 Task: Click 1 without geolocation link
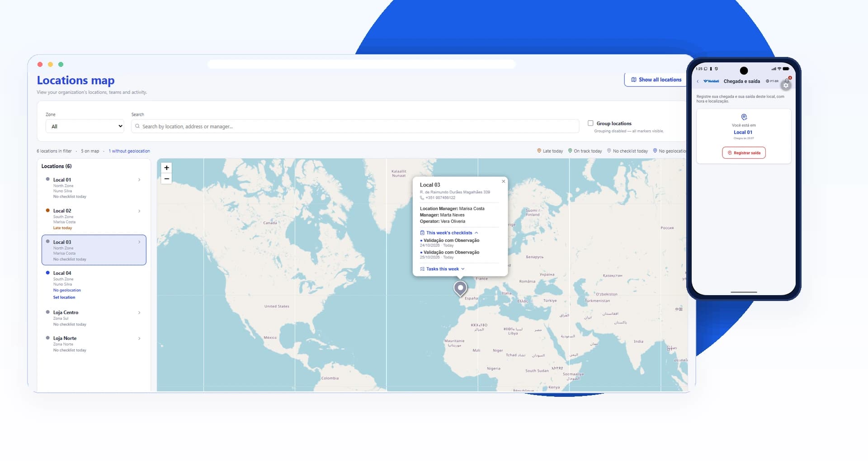[x=129, y=151]
